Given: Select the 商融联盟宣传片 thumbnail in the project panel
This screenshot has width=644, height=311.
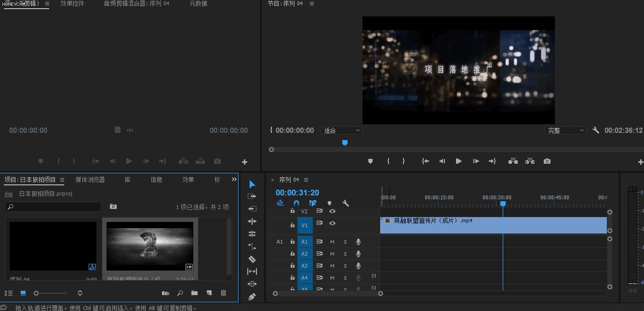Looking at the screenshot, I should coord(150,246).
